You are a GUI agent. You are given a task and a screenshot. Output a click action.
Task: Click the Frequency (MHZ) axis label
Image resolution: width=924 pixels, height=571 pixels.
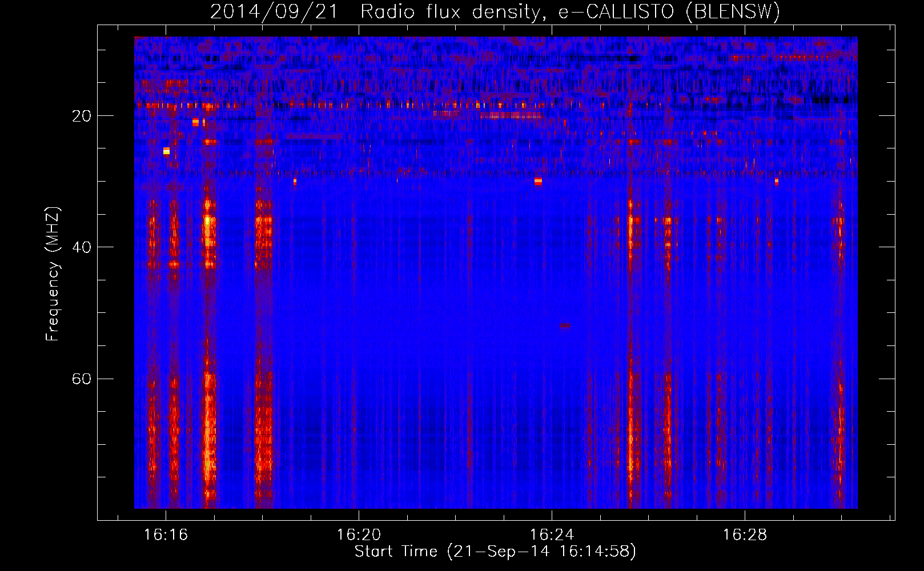click(x=53, y=274)
